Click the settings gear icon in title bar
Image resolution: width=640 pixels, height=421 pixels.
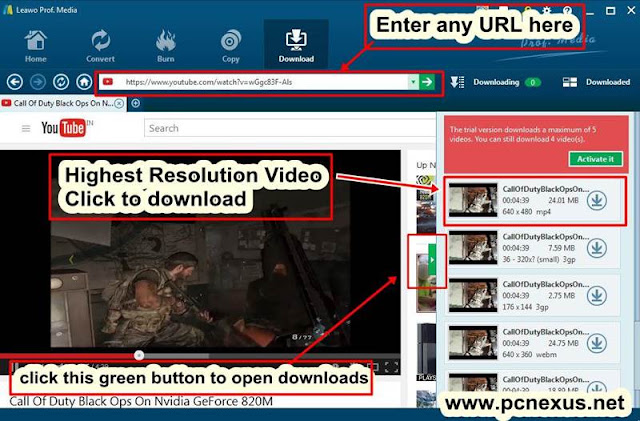click(x=547, y=10)
